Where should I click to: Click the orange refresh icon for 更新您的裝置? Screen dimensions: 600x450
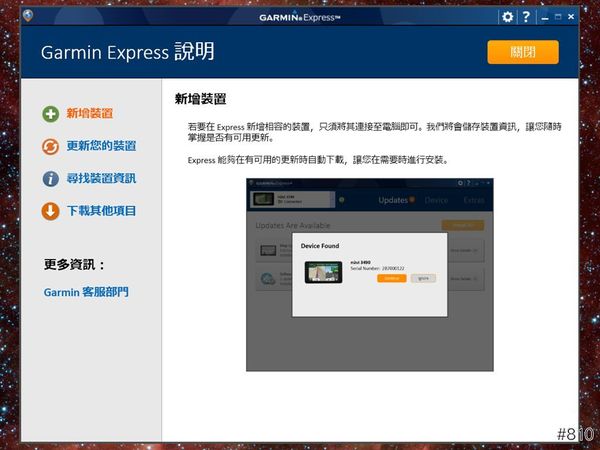(51, 147)
